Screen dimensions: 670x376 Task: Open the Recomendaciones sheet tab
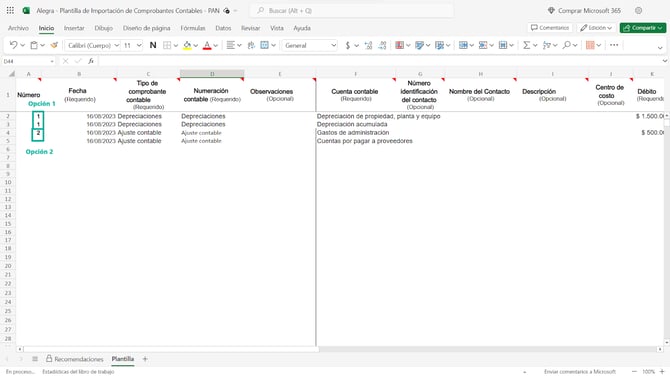point(75,359)
